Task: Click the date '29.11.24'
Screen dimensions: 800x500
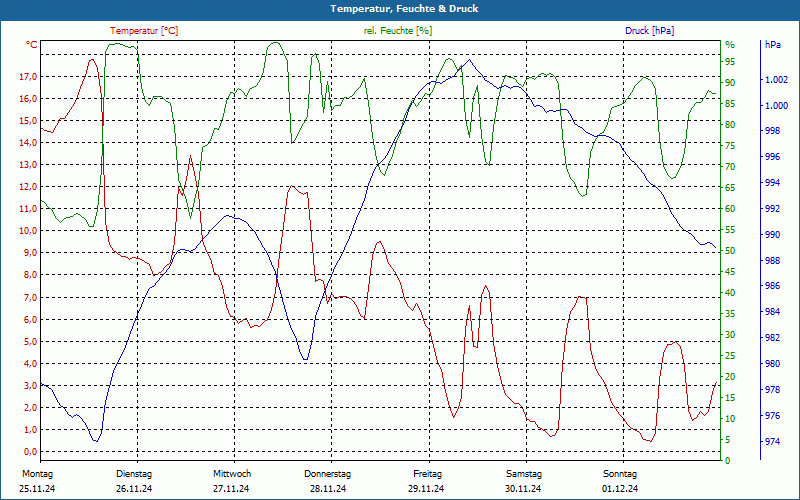Action: [x=426, y=489]
